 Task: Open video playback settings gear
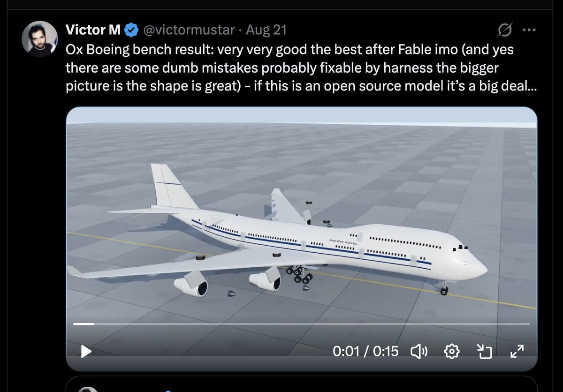(x=451, y=351)
